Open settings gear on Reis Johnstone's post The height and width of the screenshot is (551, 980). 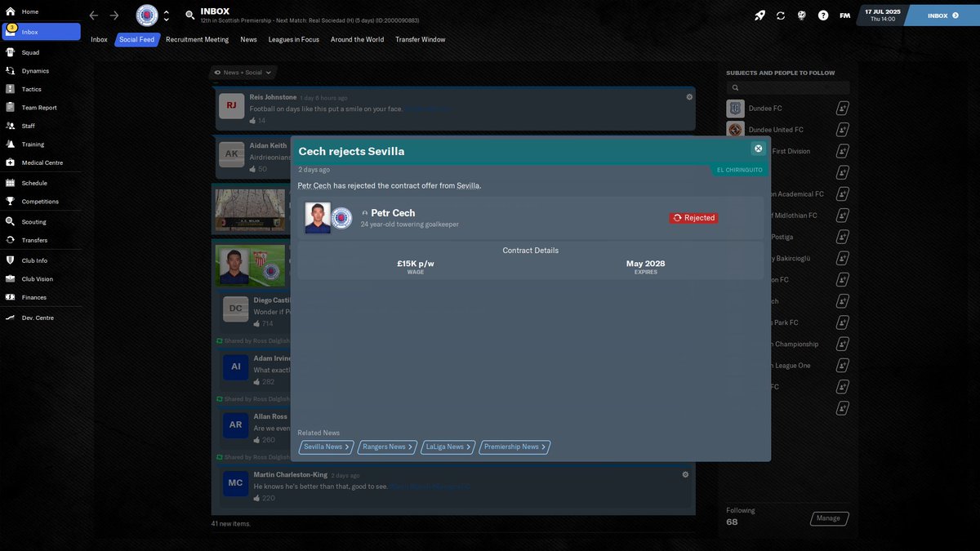tap(688, 96)
